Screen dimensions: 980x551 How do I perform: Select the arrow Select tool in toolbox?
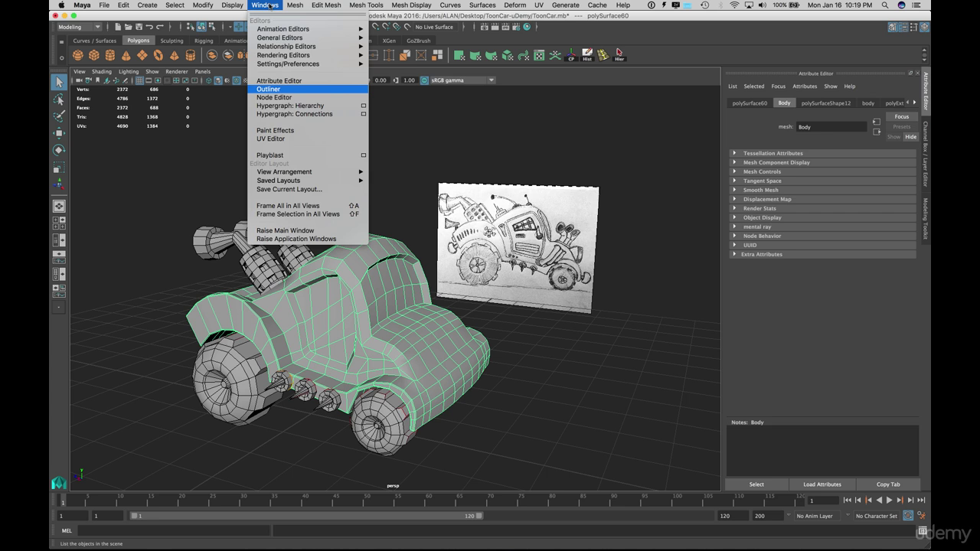59,82
